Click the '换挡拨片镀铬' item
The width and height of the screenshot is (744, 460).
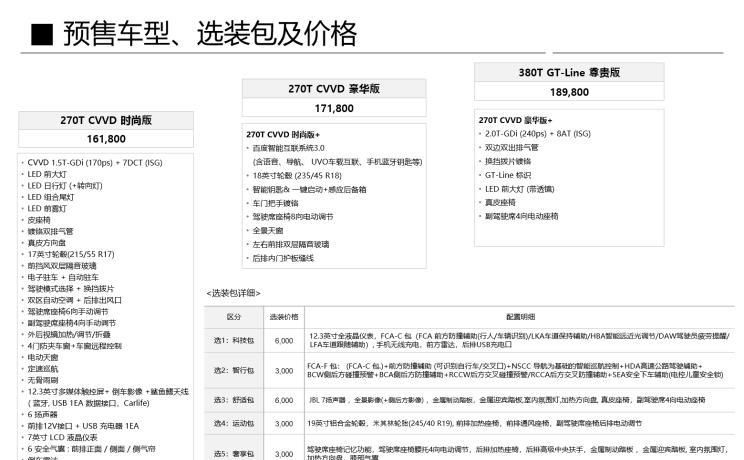(508, 161)
